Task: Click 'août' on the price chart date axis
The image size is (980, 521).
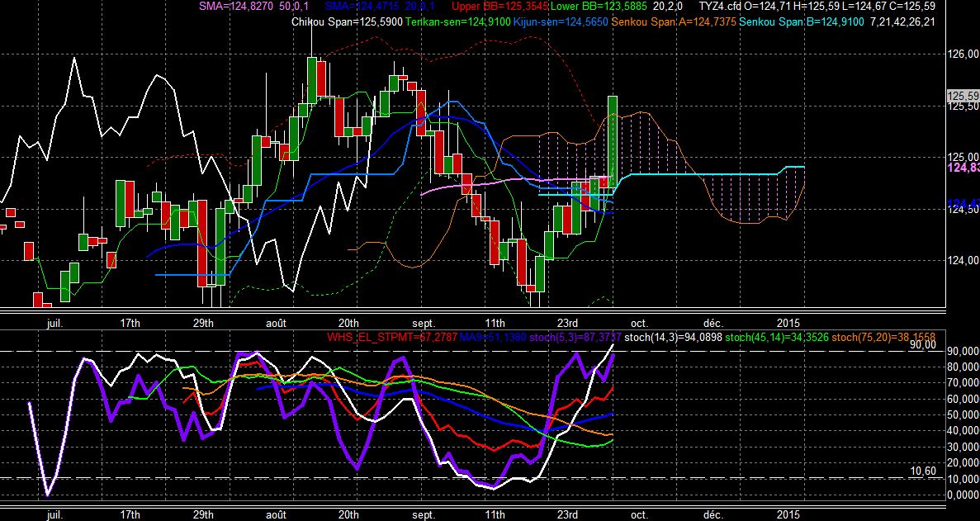Action: point(276,323)
